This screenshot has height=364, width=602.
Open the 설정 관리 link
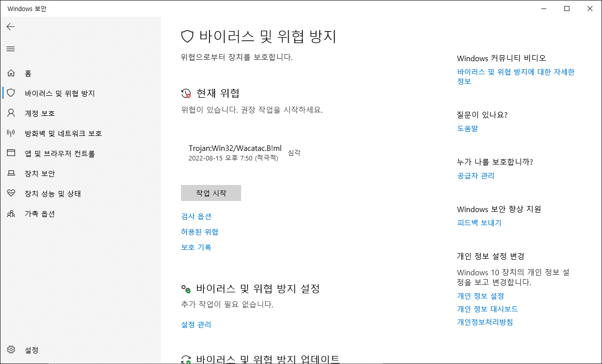coord(196,325)
